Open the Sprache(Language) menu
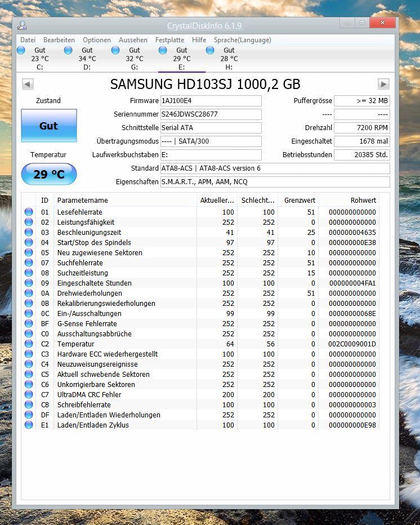The image size is (420, 525). click(x=242, y=40)
